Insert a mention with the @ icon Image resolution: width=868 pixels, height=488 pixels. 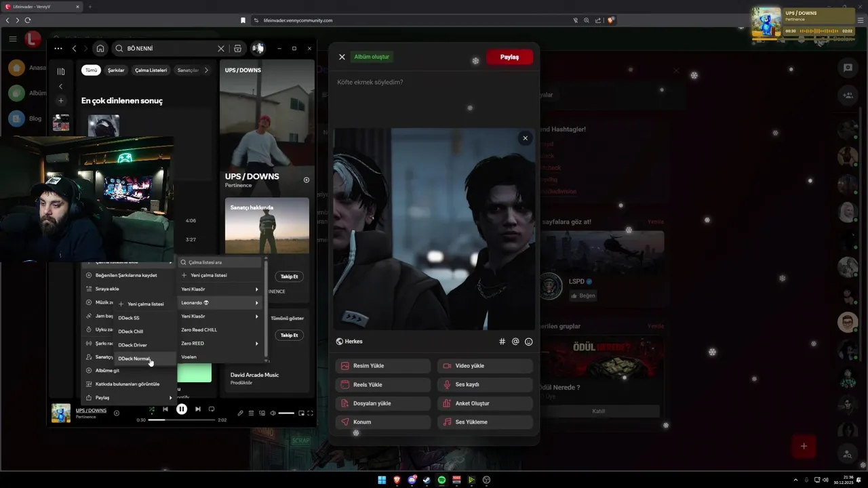click(515, 342)
